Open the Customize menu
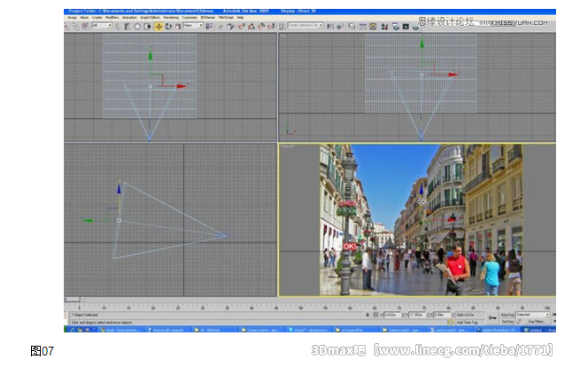The height and width of the screenshot is (367, 588). pos(190,18)
